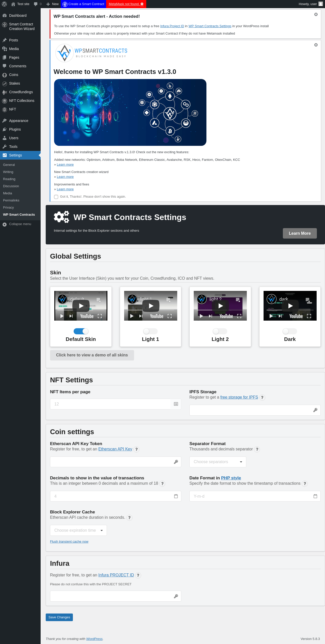Click help icon beside Etherscan API Key
This screenshot has height=644, width=325.
click(136, 449)
